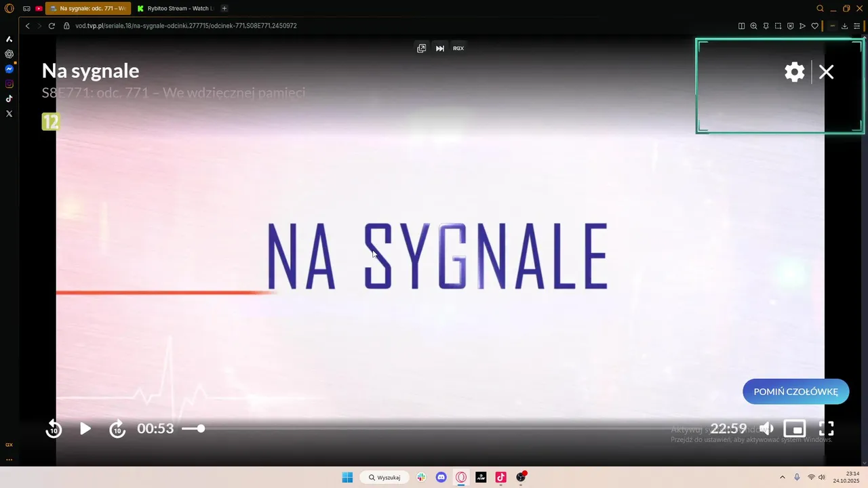Open Aria AI in the sidebar
The width and height of the screenshot is (868, 488).
click(x=9, y=39)
